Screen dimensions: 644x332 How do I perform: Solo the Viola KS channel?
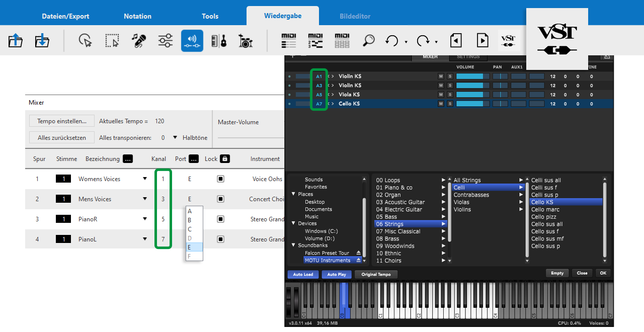coord(450,95)
